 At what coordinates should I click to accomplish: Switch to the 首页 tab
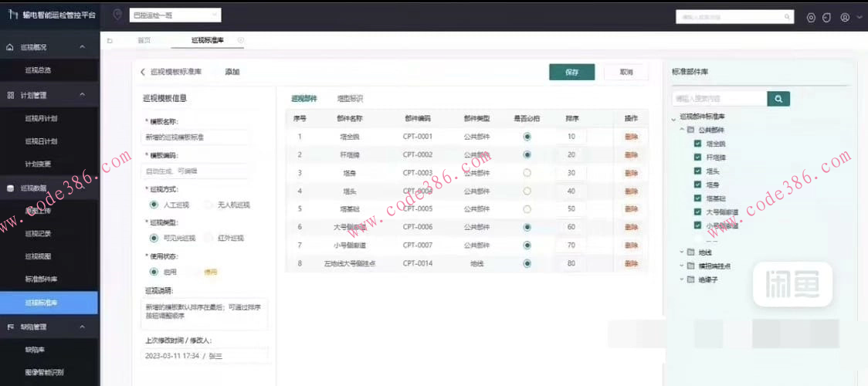pos(144,40)
